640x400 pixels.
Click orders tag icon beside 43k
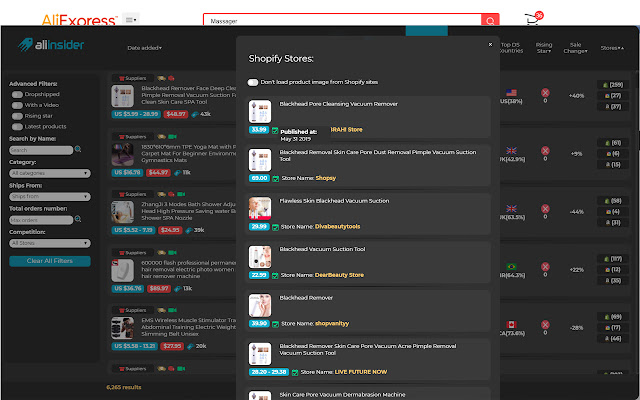click(195, 114)
